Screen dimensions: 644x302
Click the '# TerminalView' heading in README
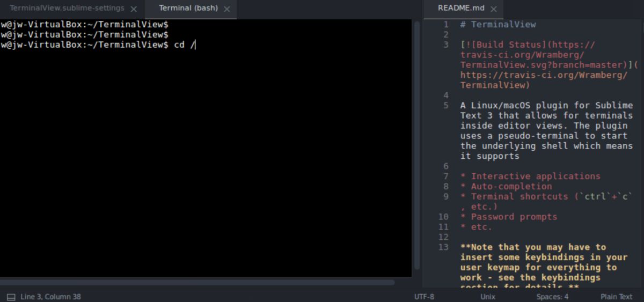(x=498, y=24)
